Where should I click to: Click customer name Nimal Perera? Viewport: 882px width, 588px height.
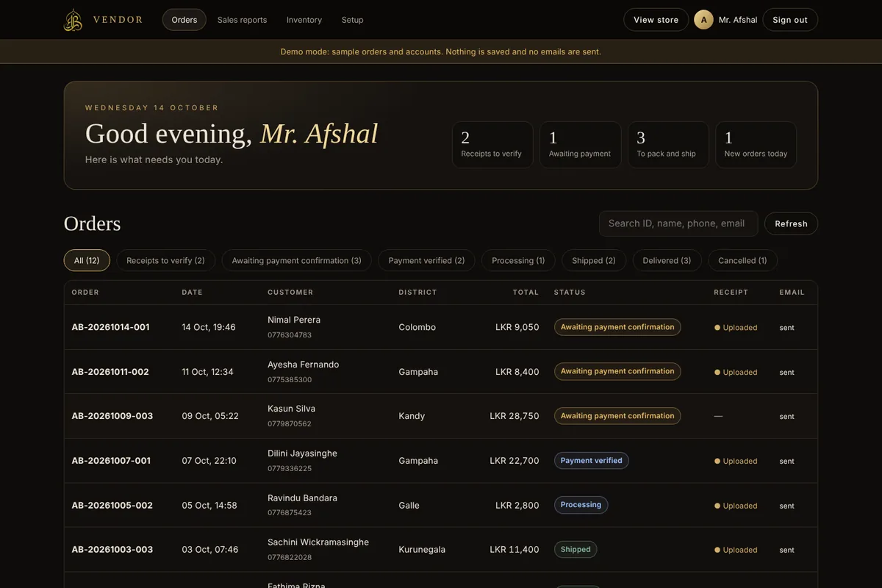pos(294,320)
